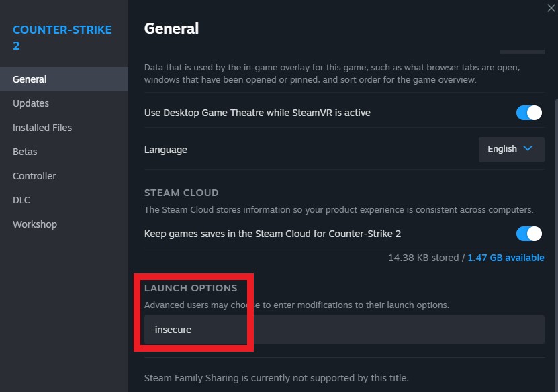Viewport: 558px width, 392px height.
Task: Toggle Desktop Game Theatre while SteamVR active
Action: (529, 113)
